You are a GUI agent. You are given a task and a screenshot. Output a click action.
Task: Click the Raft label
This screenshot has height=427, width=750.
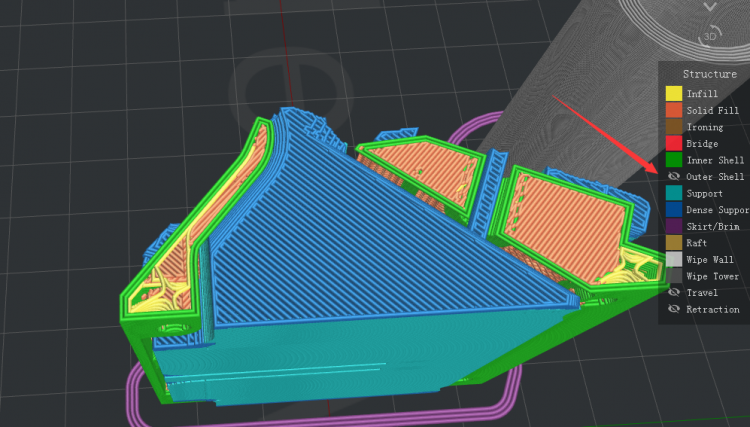(x=696, y=243)
